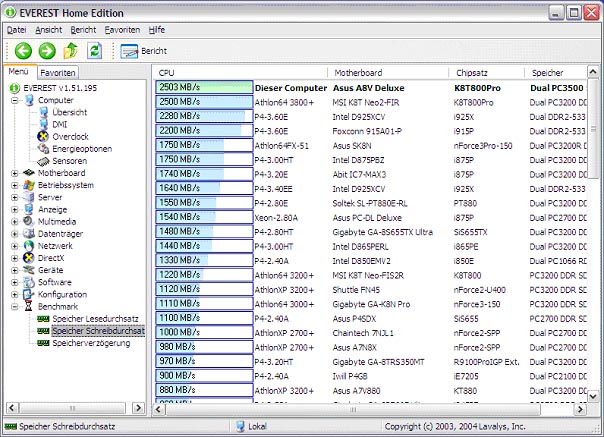Image resolution: width=604 pixels, height=437 pixels.
Task: Open Speicher Lesedurchsatz benchmark
Action: pyautogui.click(x=88, y=319)
